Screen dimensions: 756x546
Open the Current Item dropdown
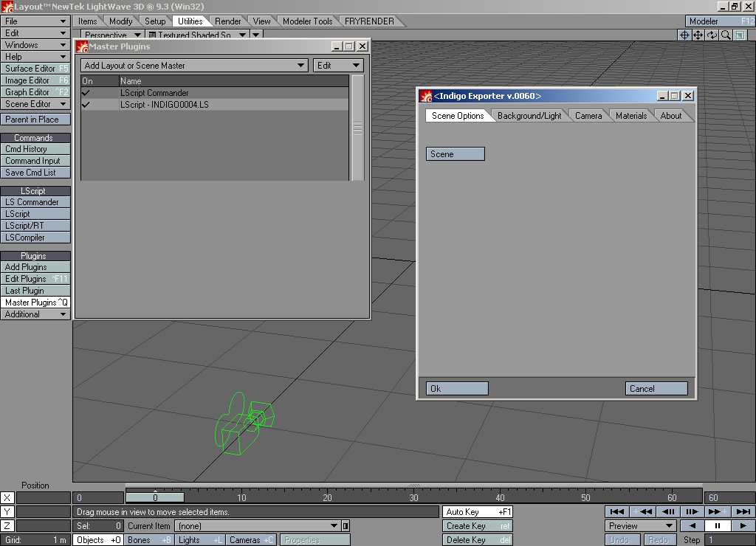pos(257,526)
